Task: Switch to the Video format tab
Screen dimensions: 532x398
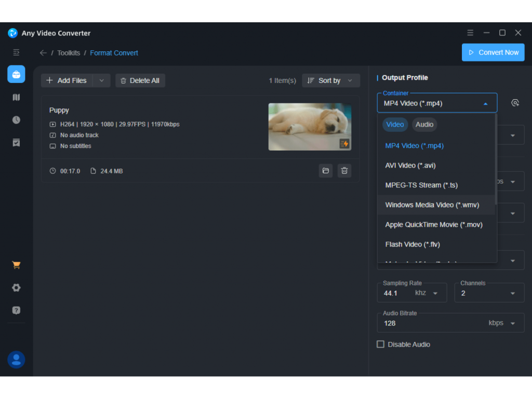Action: (x=395, y=125)
